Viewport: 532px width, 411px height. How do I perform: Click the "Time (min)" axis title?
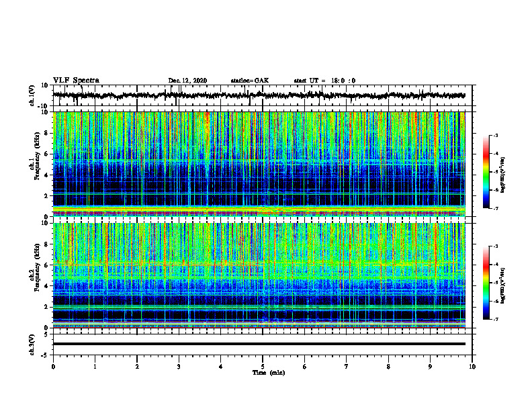[269, 373]
